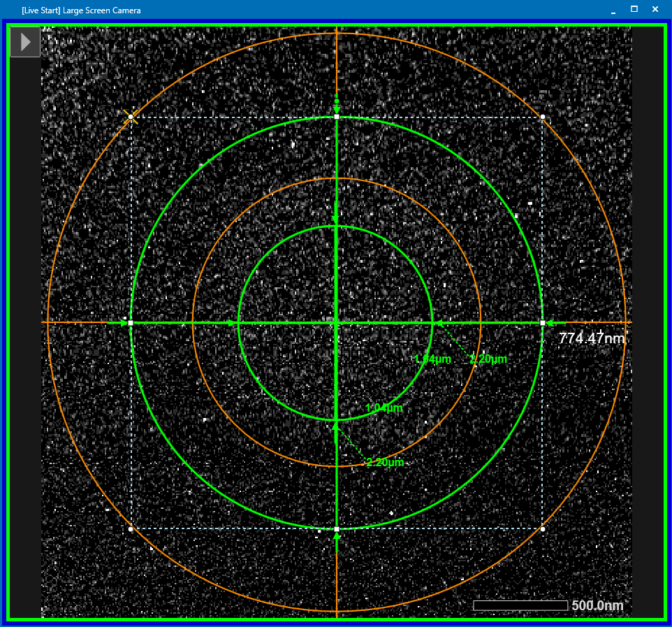Screen dimensions: 672x627
Task: Select the bottom-left round corner handle
Action: (131, 528)
